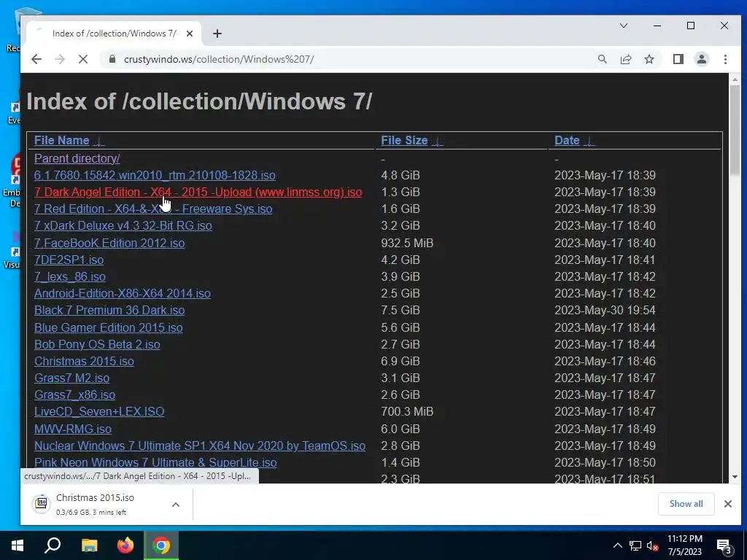747x560 pixels.
Task: Download Bob Pony OS Beta 2.iso
Action: [97, 344]
